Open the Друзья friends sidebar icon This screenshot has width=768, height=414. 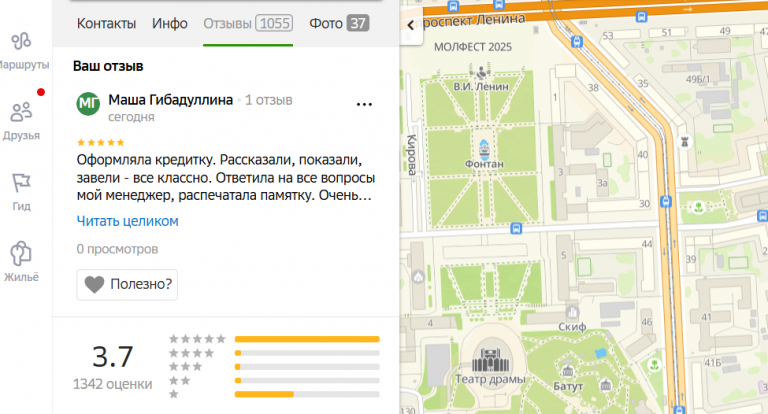coord(21,112)
